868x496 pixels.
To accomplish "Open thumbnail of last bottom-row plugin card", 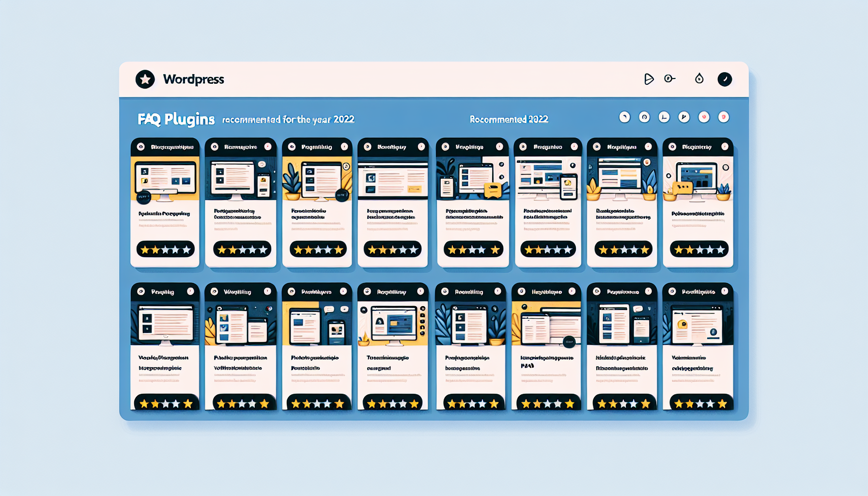I will click(x=698, y=324).
